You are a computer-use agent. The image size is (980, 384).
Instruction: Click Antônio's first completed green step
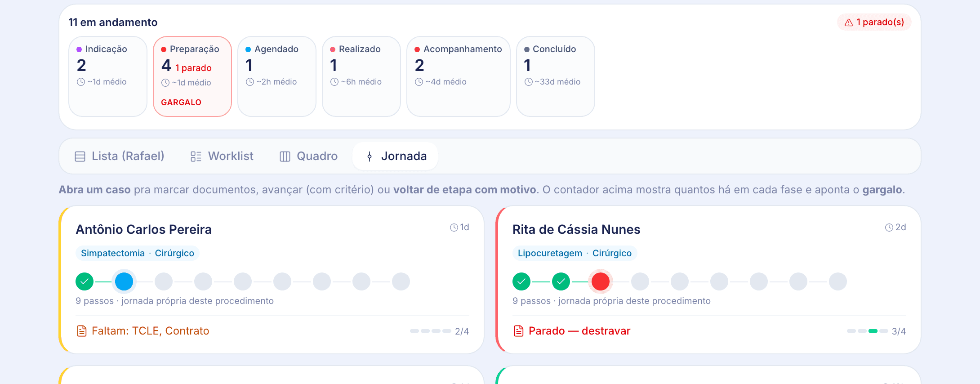pos(85,281)
